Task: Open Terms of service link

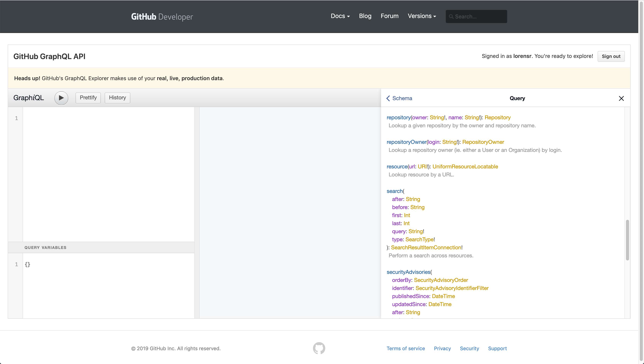Action: click(406, 348)
